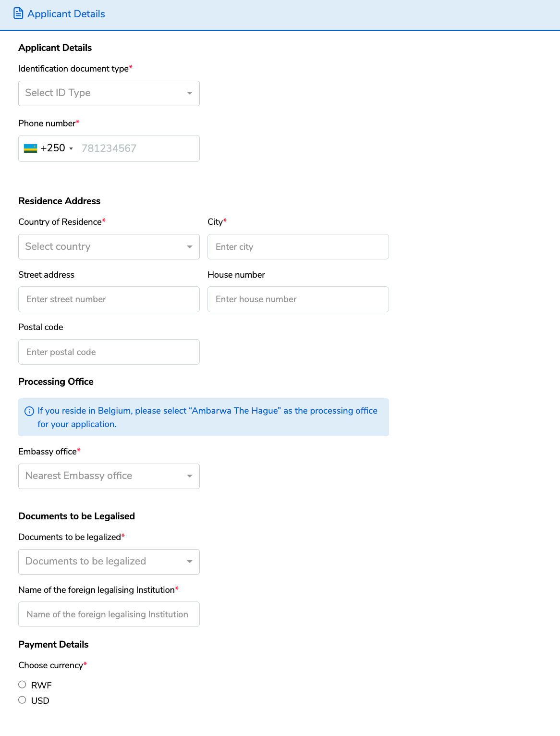
Task: Click the Choose currency label
Action: pyautogui.click(x=53, y=665)
